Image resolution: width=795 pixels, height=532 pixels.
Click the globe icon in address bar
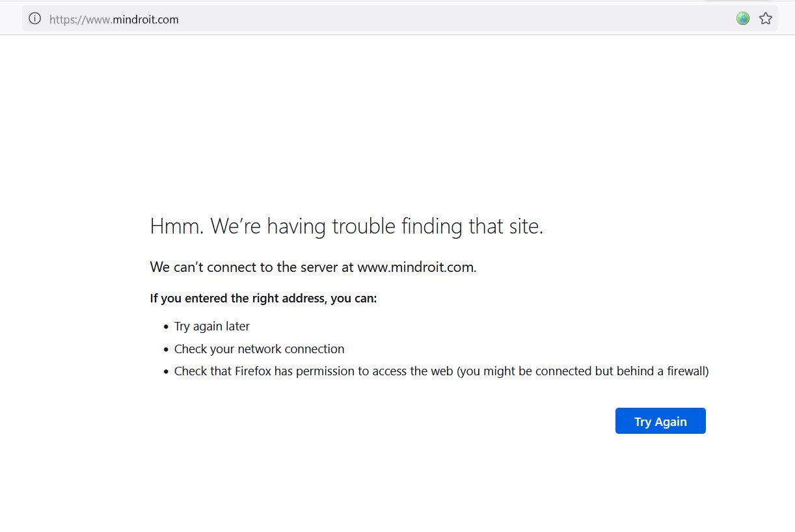(x=743, y=19)
